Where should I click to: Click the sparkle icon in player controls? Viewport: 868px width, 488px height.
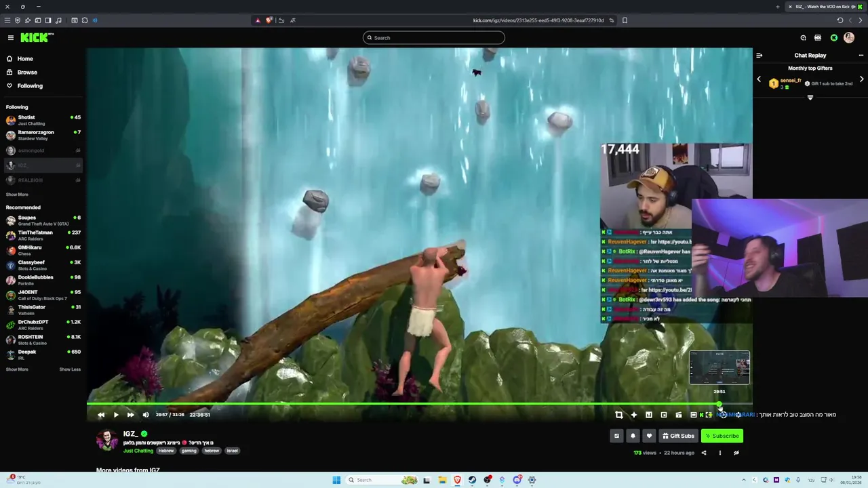634,415
